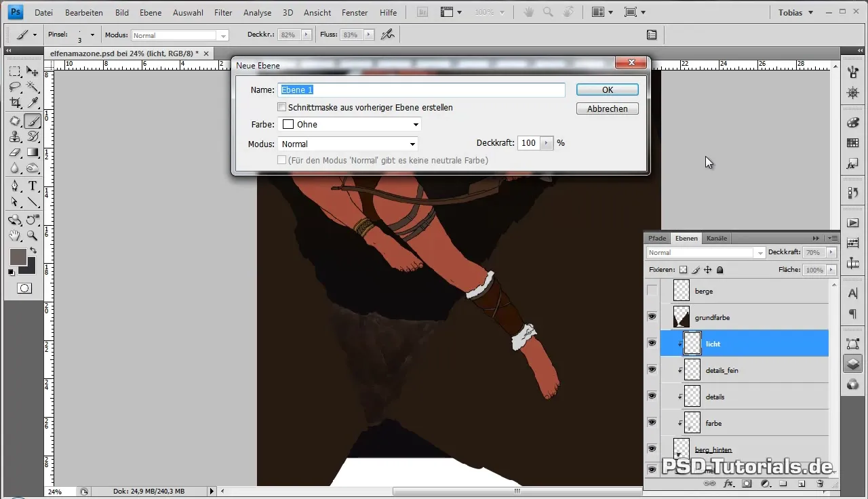The width and height of the screenshot is (868, 499).
Task: Select the Magic Wand tool
Action: (32, 87)
